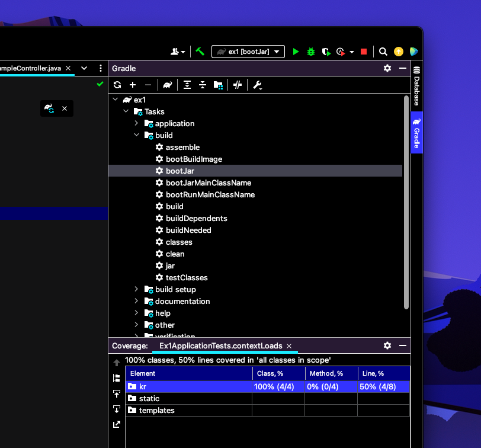This screenshot has height=448, width=481.
Task: Expand the documentation task group
Action: point(136,301)
